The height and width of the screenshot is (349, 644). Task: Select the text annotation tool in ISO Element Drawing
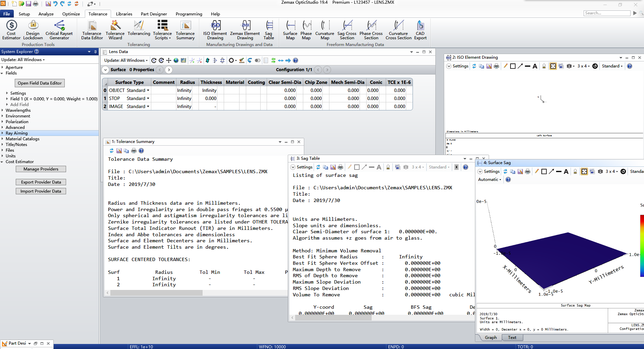click(535, 66)
